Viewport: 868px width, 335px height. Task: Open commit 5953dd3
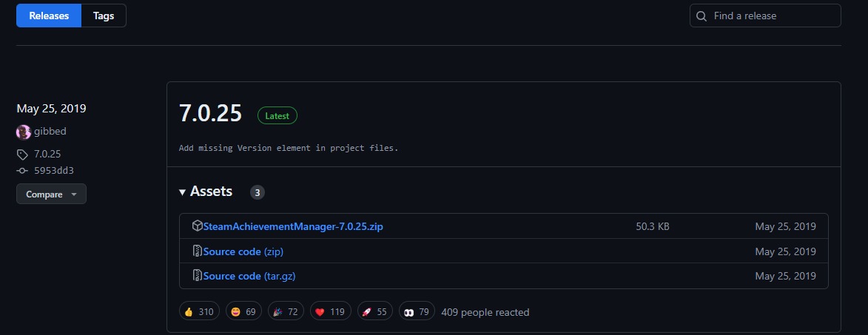[x=54, y=171]
